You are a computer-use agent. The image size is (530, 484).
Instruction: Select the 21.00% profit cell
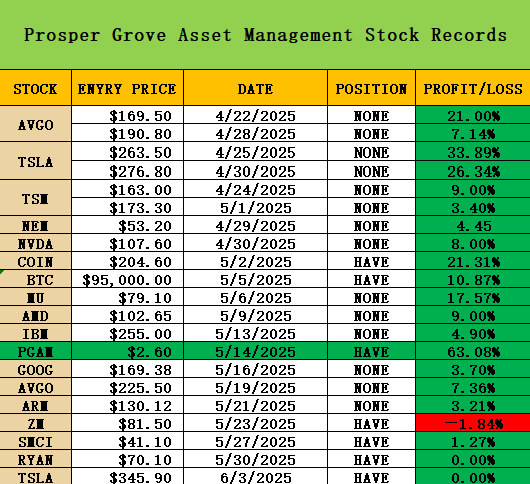tap(473, 115)
